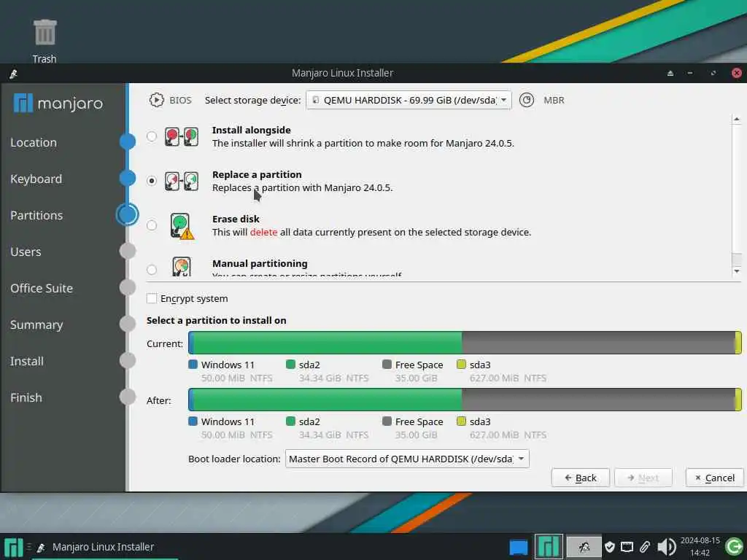747x560 pixels.
Task: Click the installer pin icon in title bar
Action: pyautogui.click(x=13, y=74)
